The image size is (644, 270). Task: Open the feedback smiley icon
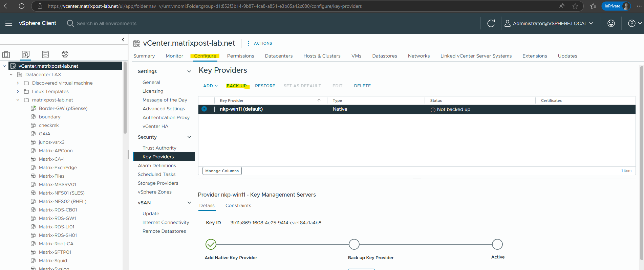click(x=611, y=23)
